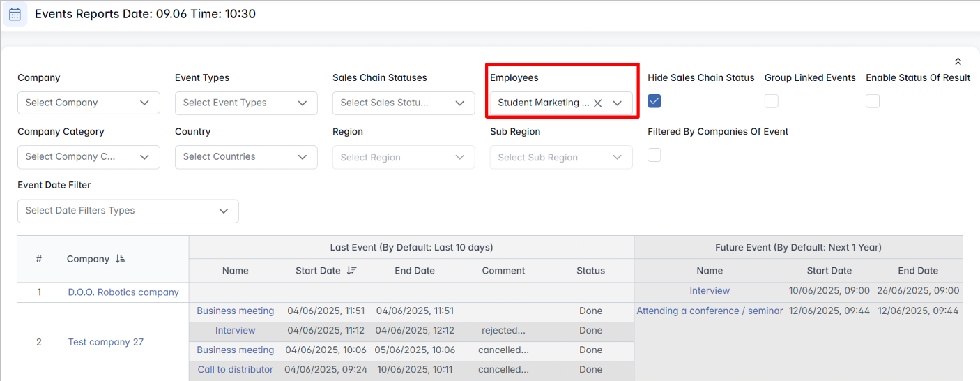Expand the Event Types dropdown

(246, 103)
